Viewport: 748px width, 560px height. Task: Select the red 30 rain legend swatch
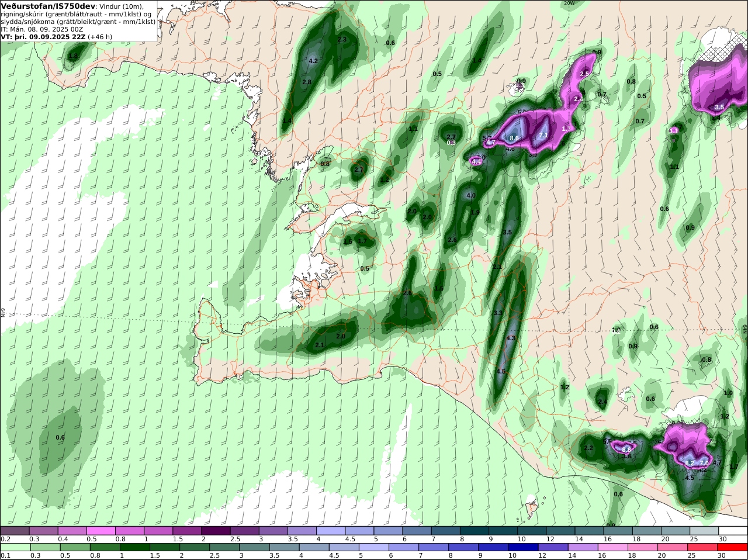click(x=732, y=547)
